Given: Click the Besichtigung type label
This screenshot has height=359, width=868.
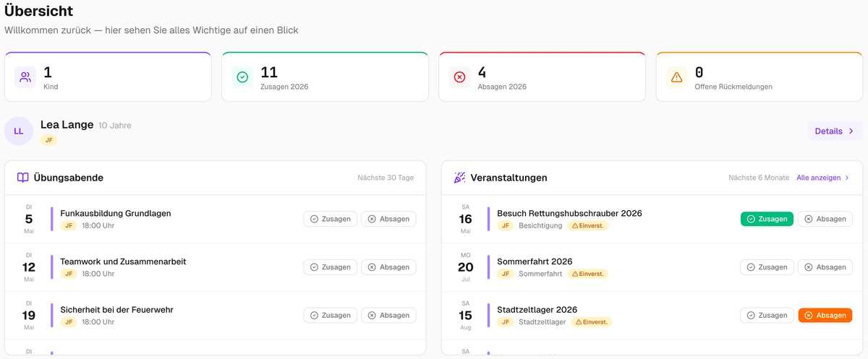Looking at the screenshot, I should point(540,225).
